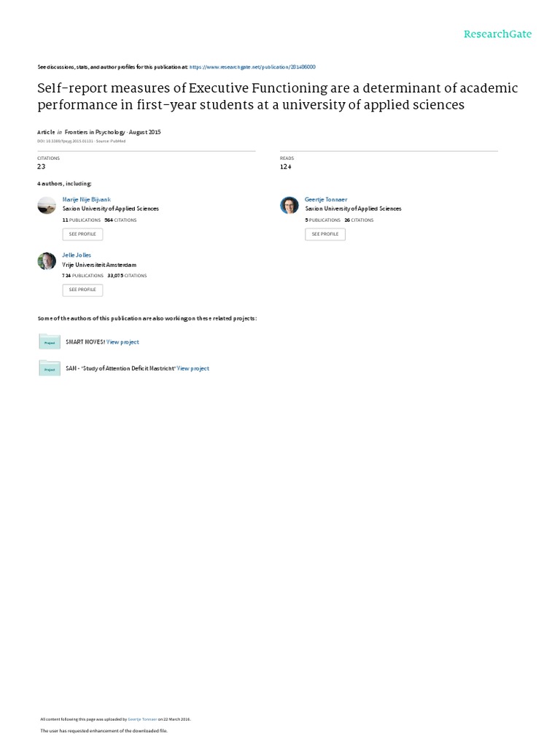Click the article title heading
Image resolution: width=560 pixels, height=747 pixels.
click(x=277, y=96)
